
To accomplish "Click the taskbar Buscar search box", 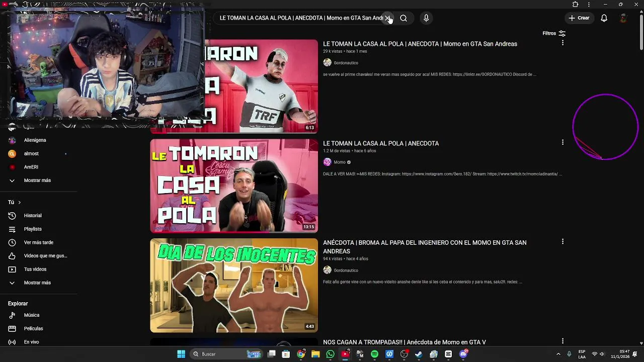I will [226, 354].
